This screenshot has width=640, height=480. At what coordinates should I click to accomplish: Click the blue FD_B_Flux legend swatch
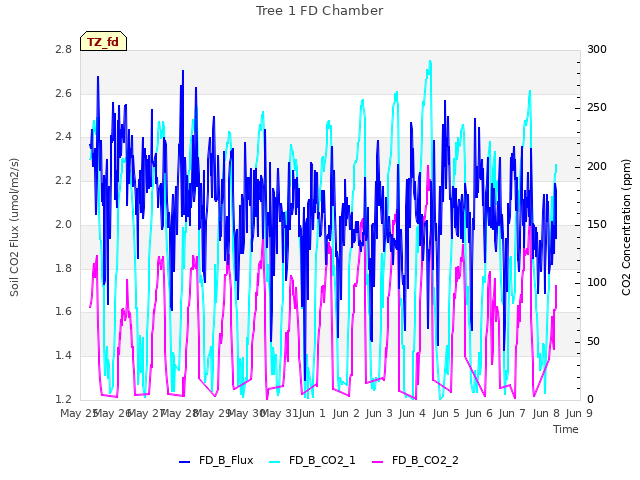184,462
